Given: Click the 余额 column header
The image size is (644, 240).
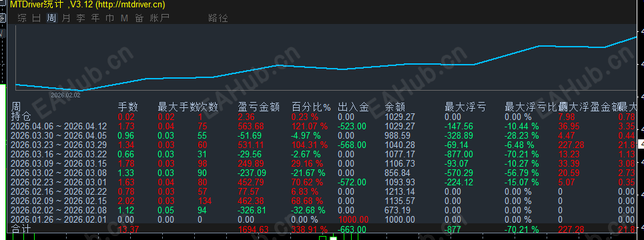Looking at the screenshot, I should coord(395,107).
